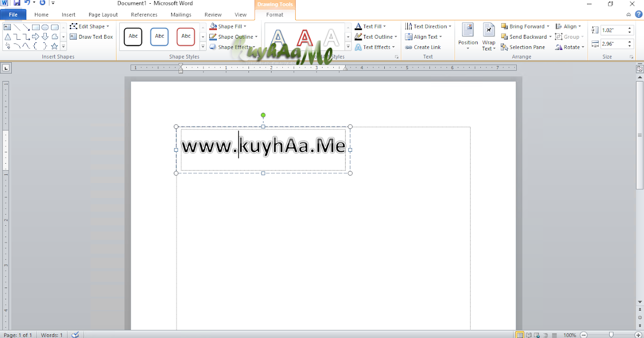
Task: Click the Save icon in Quick Access Toolbar
Action: pyautogui.click(x=17, y=3)
